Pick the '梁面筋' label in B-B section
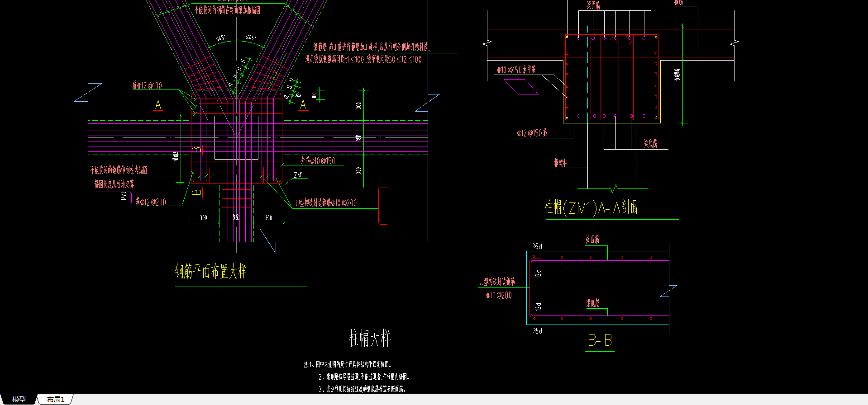The width and height of the screenshot is (868, 405). click(592, 240)
